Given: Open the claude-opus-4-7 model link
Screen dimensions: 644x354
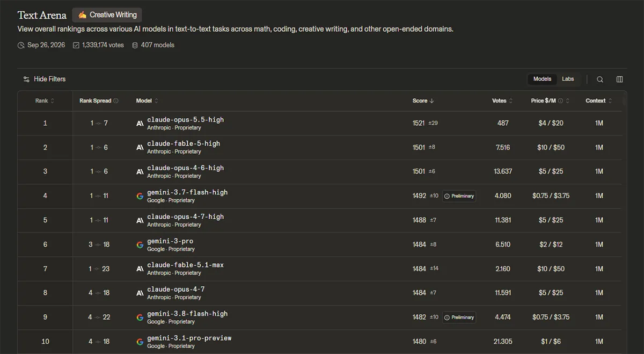Looking at the screenshot, I should [175, 290].
